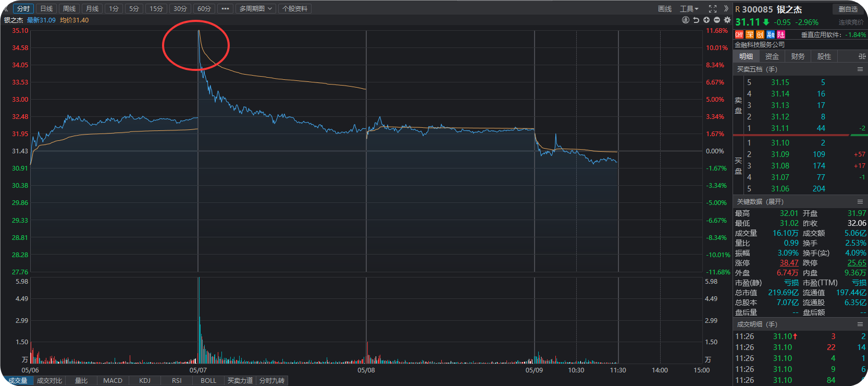Open the 财务 tab
This screenshot has width=868, height=386.
click(798, 56)
